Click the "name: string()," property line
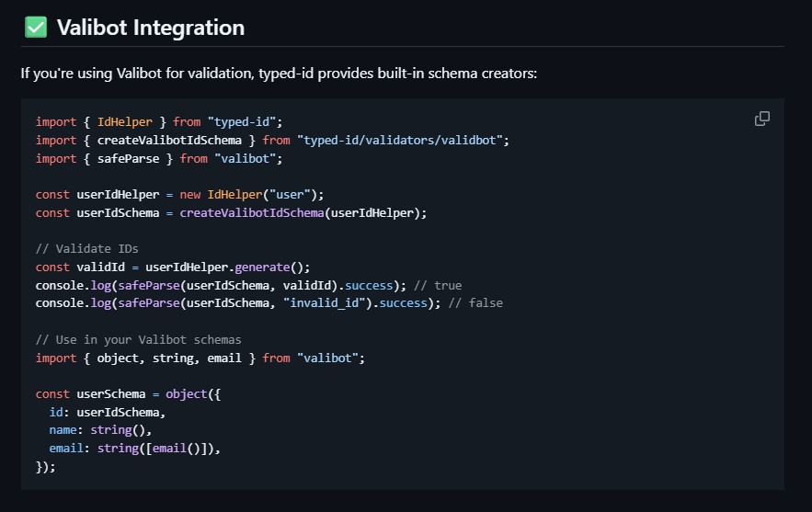 (100, 430)
